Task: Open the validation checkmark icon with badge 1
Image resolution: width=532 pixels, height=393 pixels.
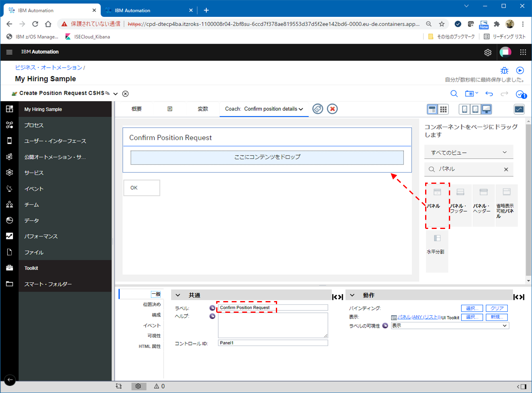Action: point(521,94)
